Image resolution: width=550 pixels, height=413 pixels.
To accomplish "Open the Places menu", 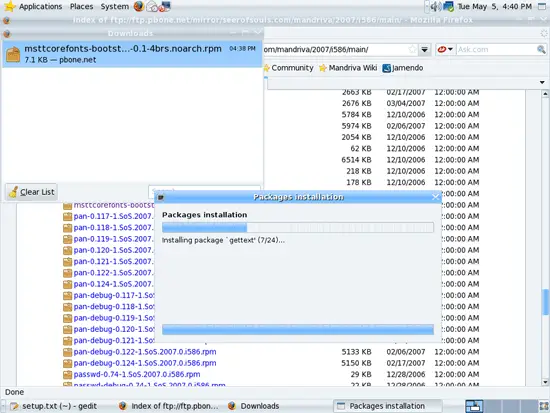I will tap(81, 6).
